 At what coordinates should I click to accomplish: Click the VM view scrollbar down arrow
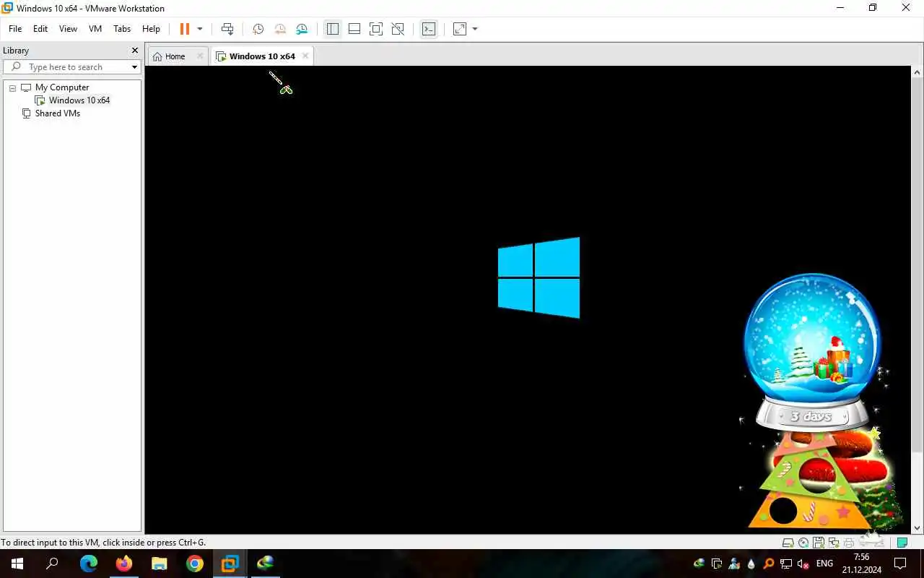click(x=918, y=527)
